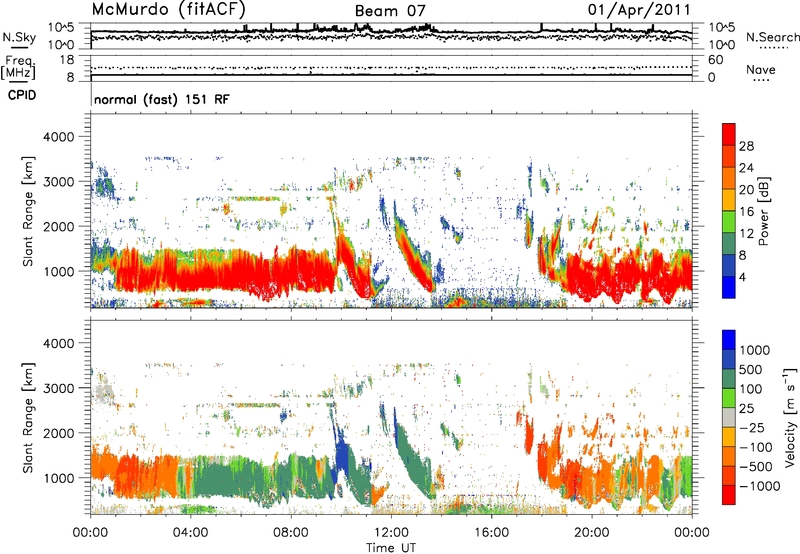This screenshot has height=554, width=800.
Task: Click the 'Nave' legend label
Action: (x=761, y=69)
